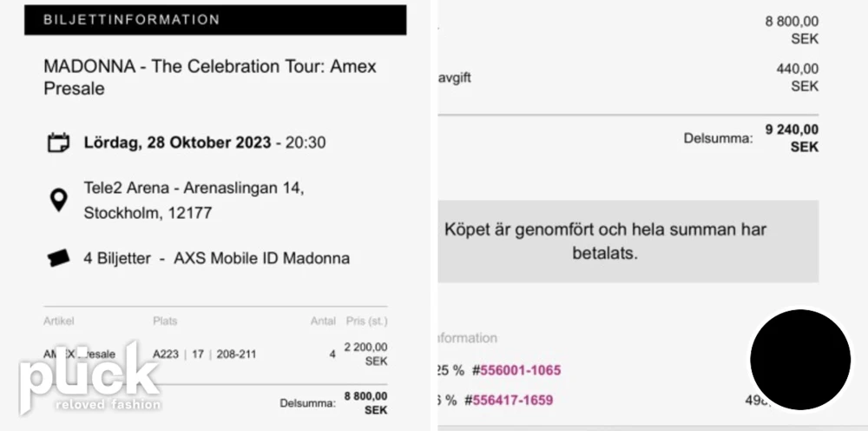Click the black circle overlay
Image resolution: width=868 pixels, height=431 pixels.
(800, 360)
